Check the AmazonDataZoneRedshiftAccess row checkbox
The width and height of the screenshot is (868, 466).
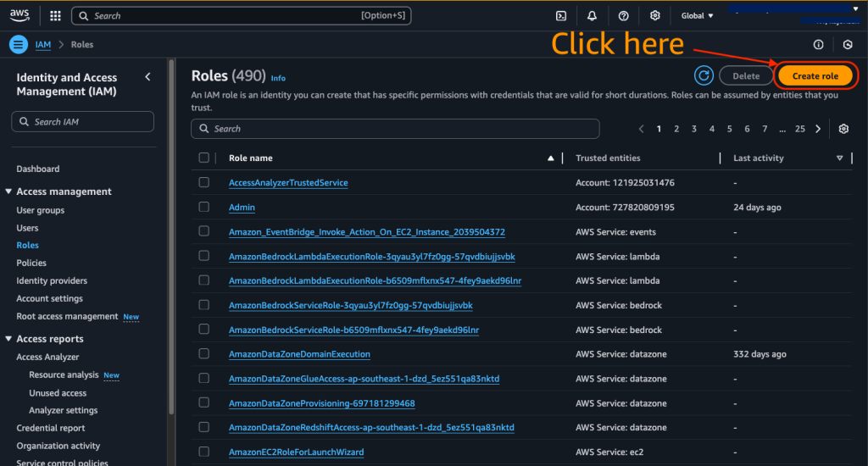[x=203, y=427]
